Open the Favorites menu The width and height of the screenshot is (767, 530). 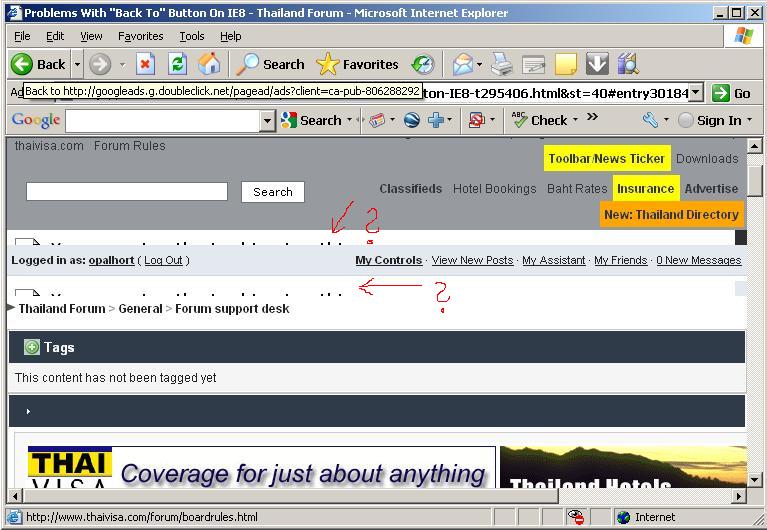click(x=140, y=36)
